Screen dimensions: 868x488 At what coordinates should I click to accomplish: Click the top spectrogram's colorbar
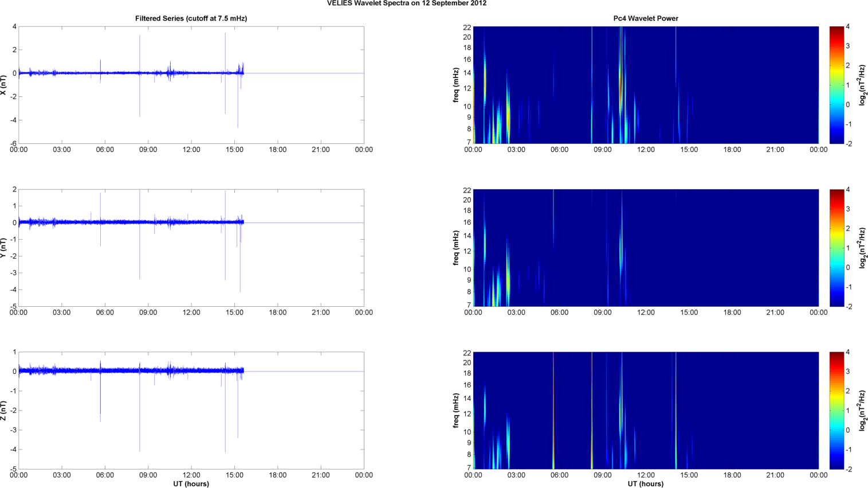(836, 85)
